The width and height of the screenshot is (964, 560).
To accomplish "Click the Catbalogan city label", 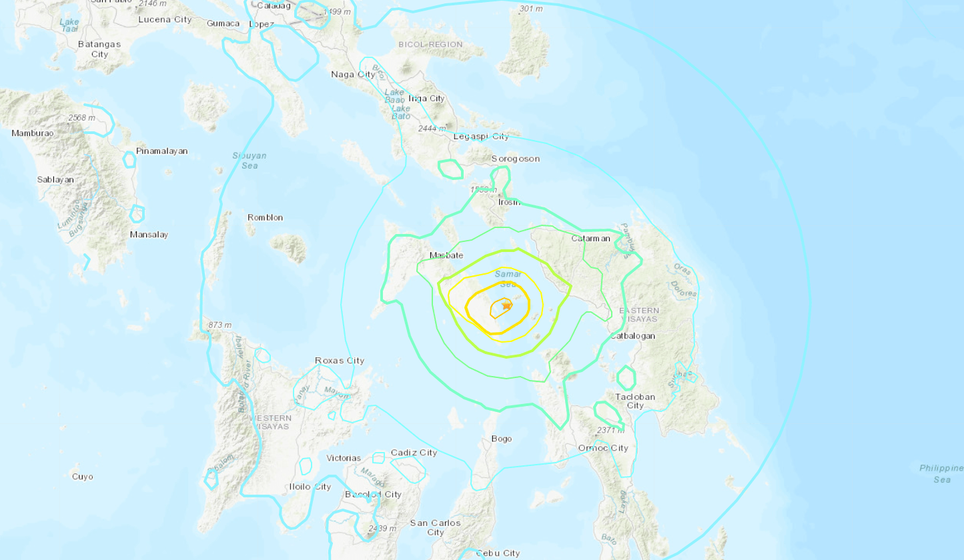I will click(x=632, y=336).
